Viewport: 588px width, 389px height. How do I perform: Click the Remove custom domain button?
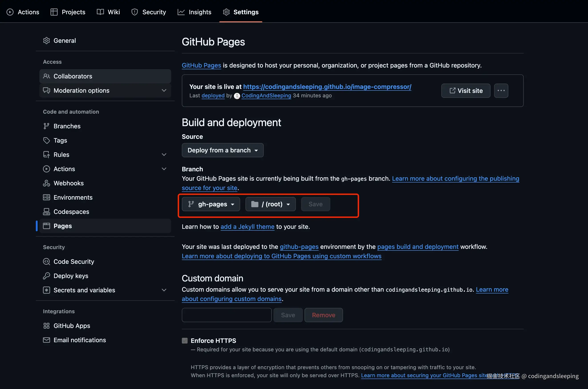323,315
